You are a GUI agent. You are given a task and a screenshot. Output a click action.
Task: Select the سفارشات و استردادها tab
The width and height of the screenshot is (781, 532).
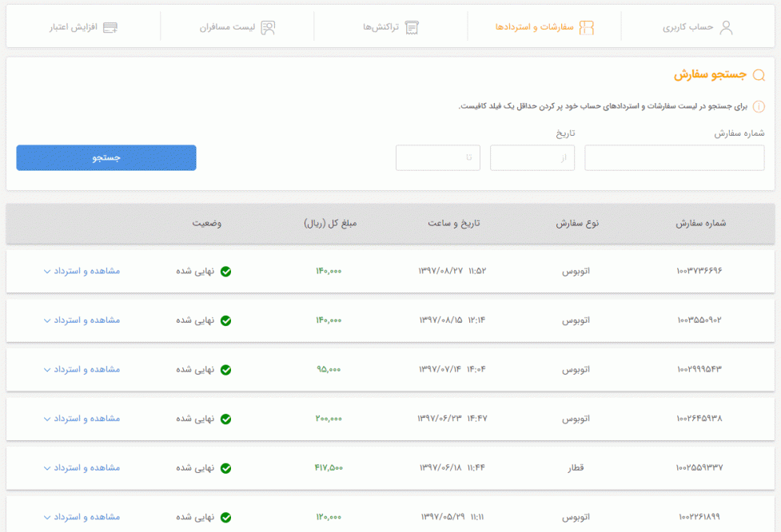544,27
